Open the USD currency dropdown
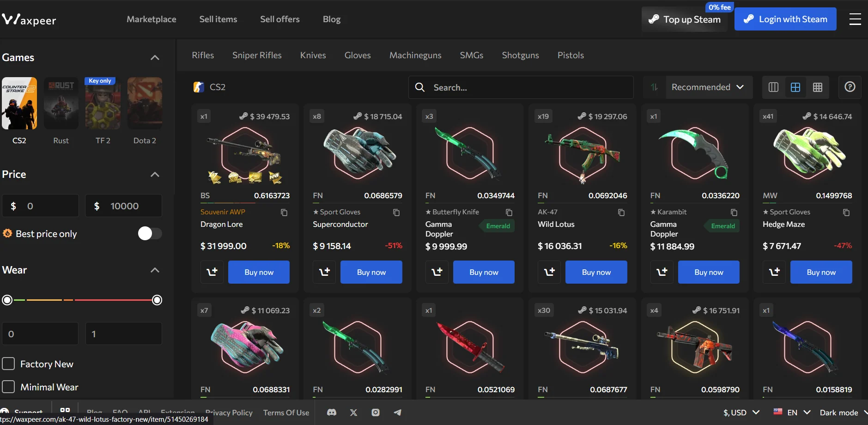Image resolution: width=868 pixels, height=425 pixels. [x=741, y=413]
